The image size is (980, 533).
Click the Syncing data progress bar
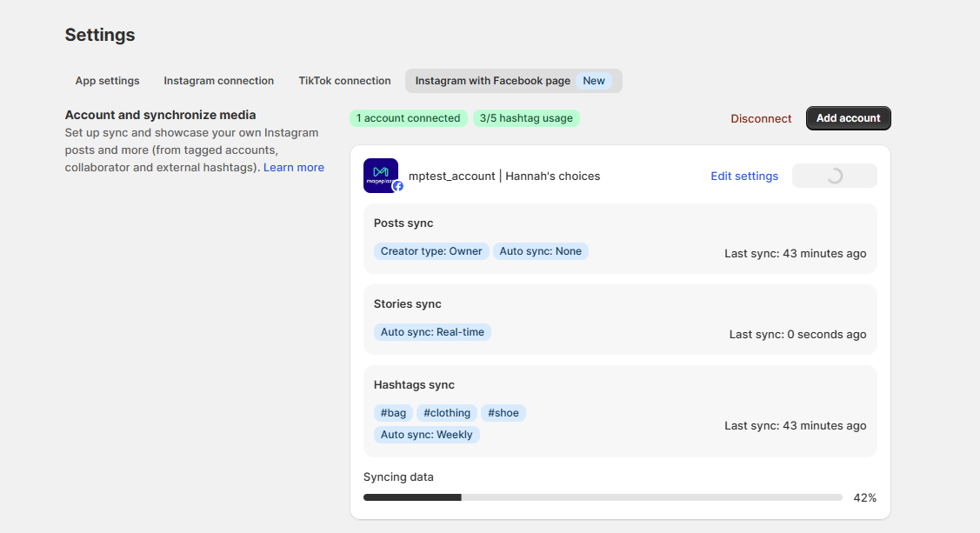603,497
